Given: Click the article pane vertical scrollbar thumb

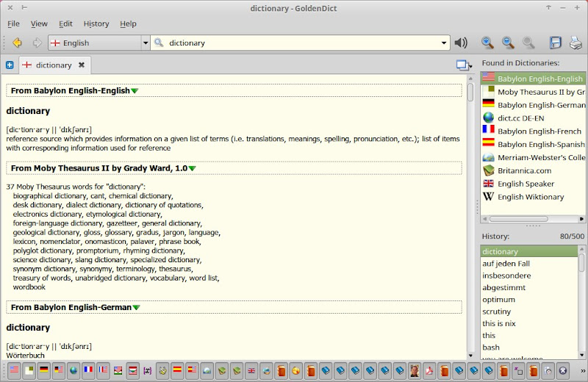Looking at the screenshot, I should pyautogui.click(x=470, y=92).
